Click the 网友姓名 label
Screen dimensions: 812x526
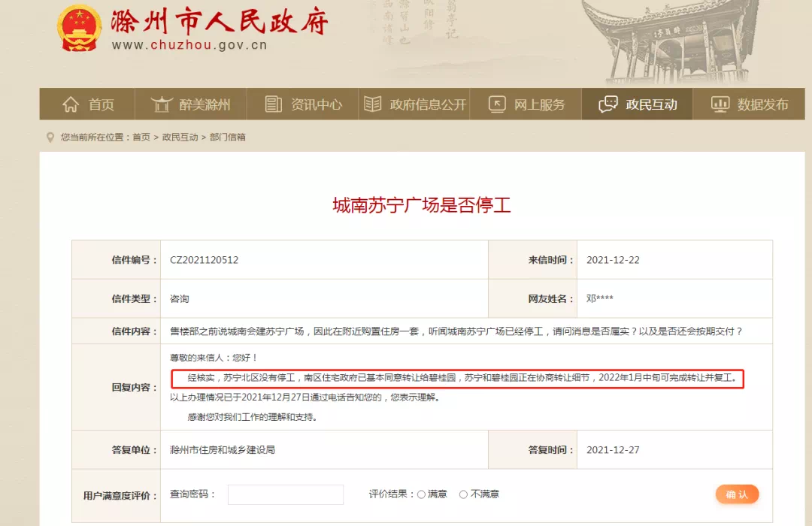551,299
